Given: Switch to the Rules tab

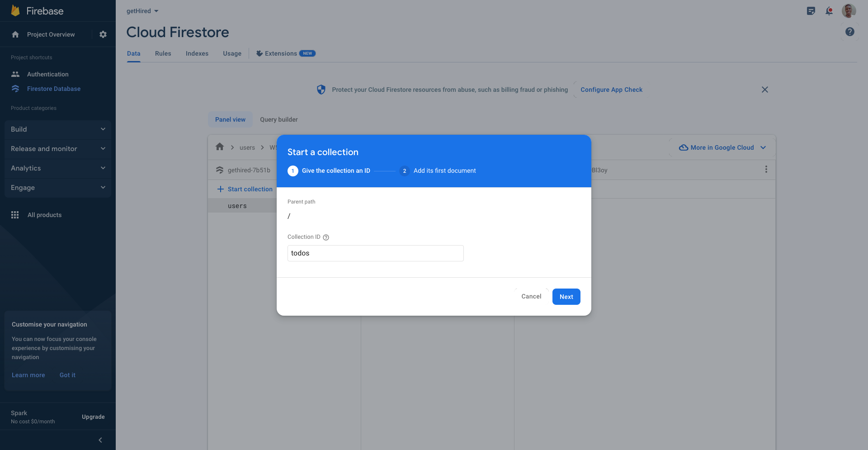Looking at the screenshot, I should coord(163,53).
